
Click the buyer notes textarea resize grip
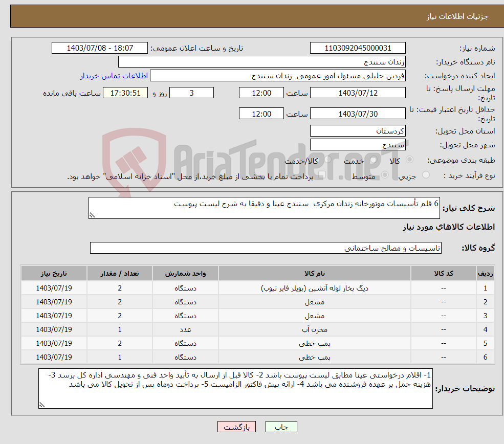pyautogui.click(x=42, y=405)
